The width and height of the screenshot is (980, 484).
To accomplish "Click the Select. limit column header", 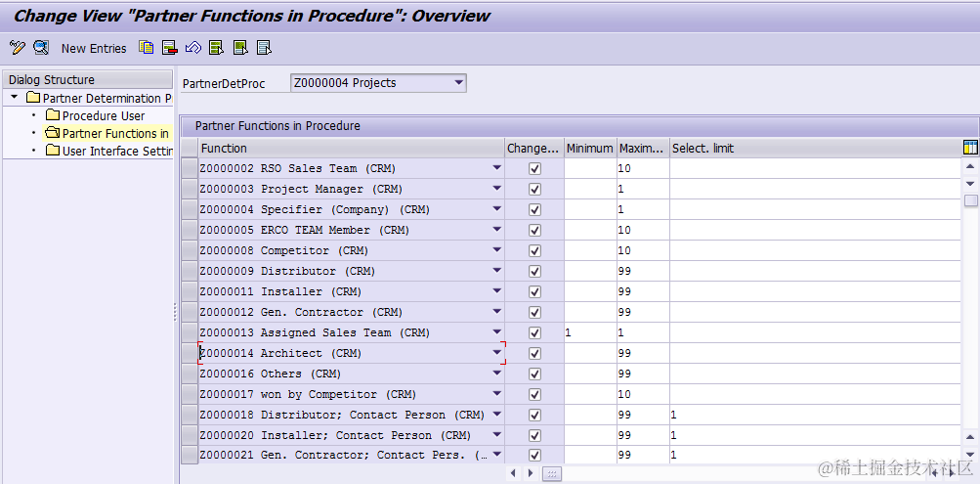I will (816, 149).
